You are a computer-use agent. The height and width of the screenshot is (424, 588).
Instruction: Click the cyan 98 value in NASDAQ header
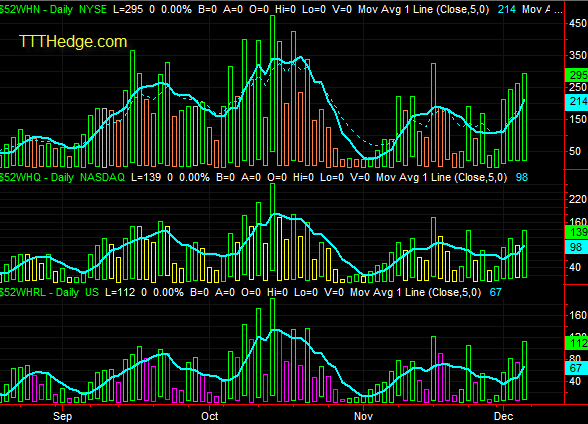pyautogui.click(x=522, y=177)
